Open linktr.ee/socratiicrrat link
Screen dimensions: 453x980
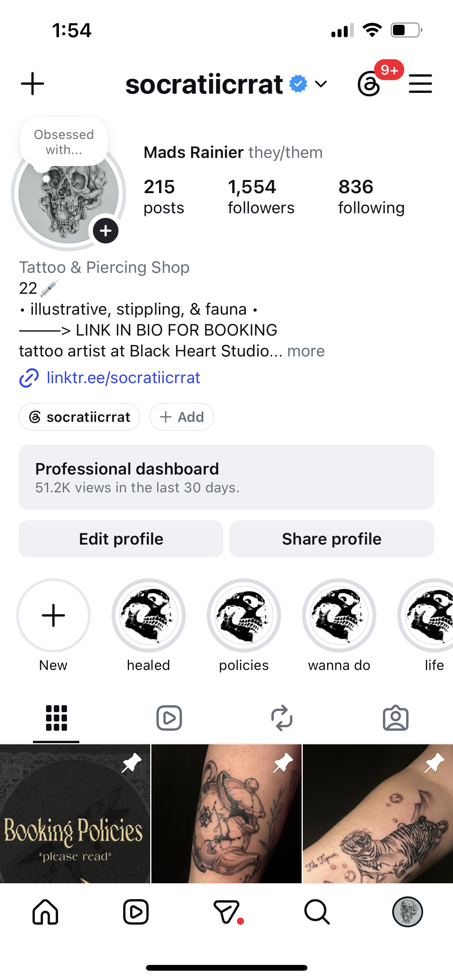coord(123,378)
